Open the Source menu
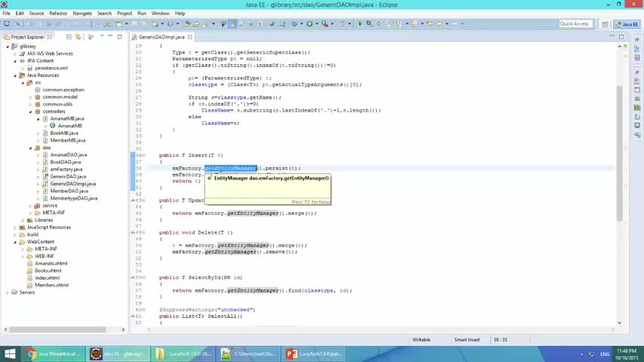This screenshot has width=644, height=362. [36, 13]
